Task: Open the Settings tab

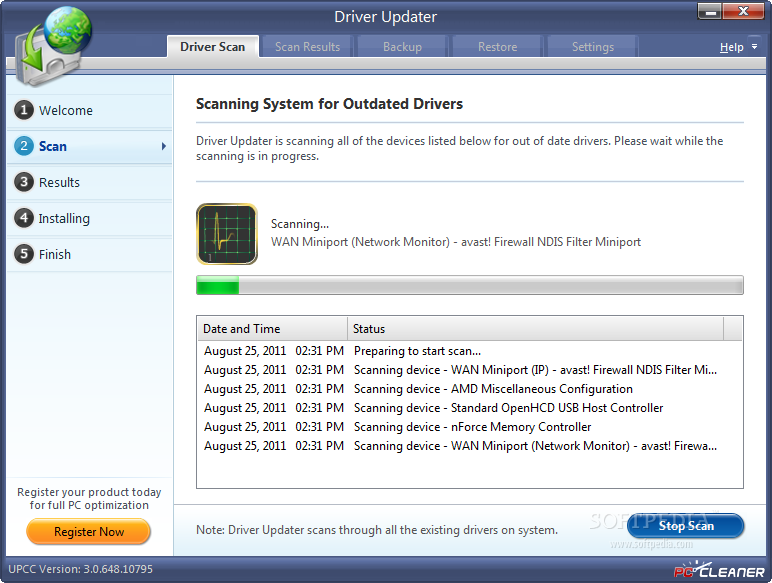Action: coord(593,47)
